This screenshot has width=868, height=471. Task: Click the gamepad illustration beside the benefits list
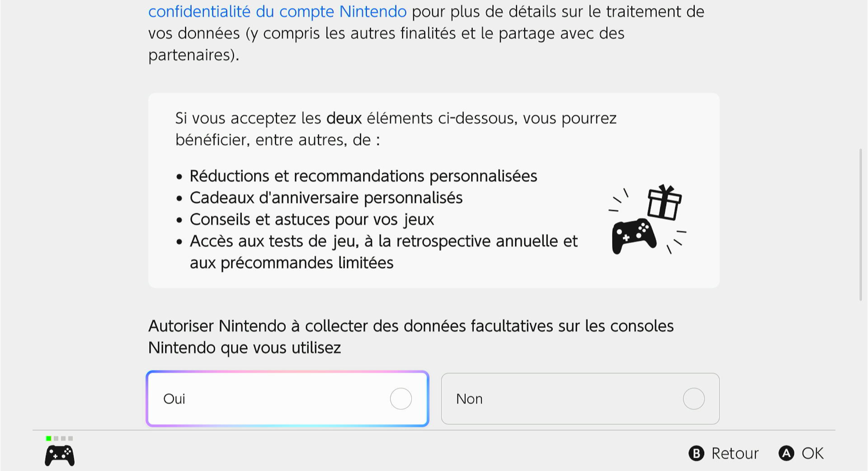click(633, 235)
